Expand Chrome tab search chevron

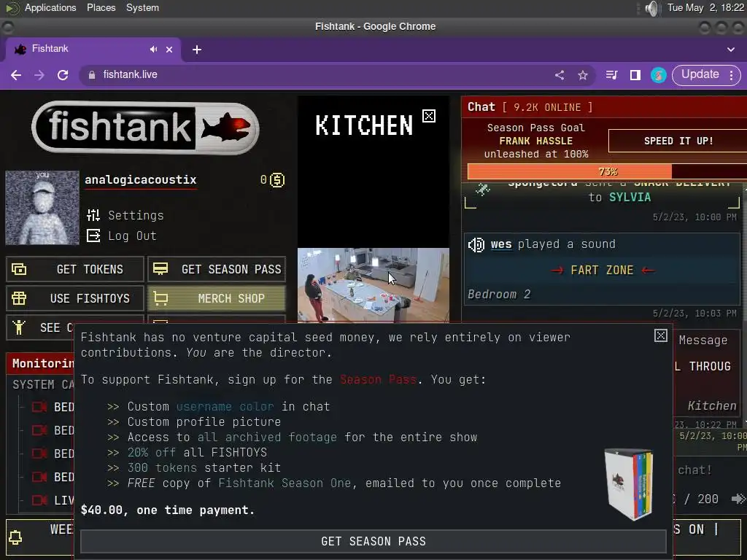coord(731,50)
